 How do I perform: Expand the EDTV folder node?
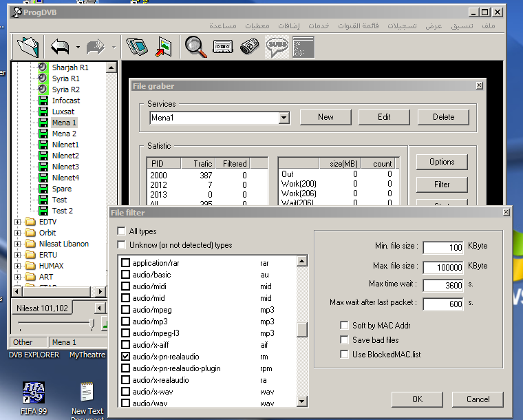[18, 222]
